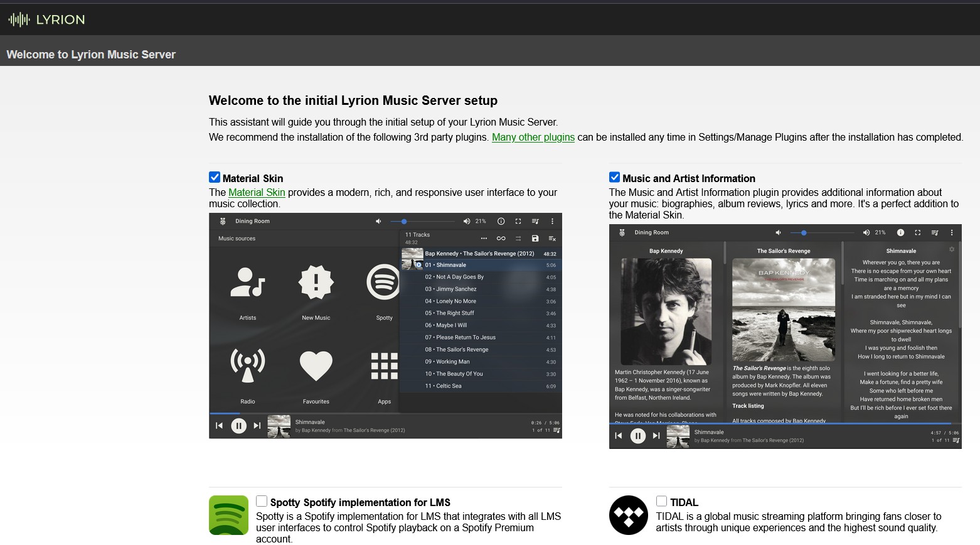Click previous track button in Material Skin preview
Screen dimensions: 980x545
tap(219, 426)
